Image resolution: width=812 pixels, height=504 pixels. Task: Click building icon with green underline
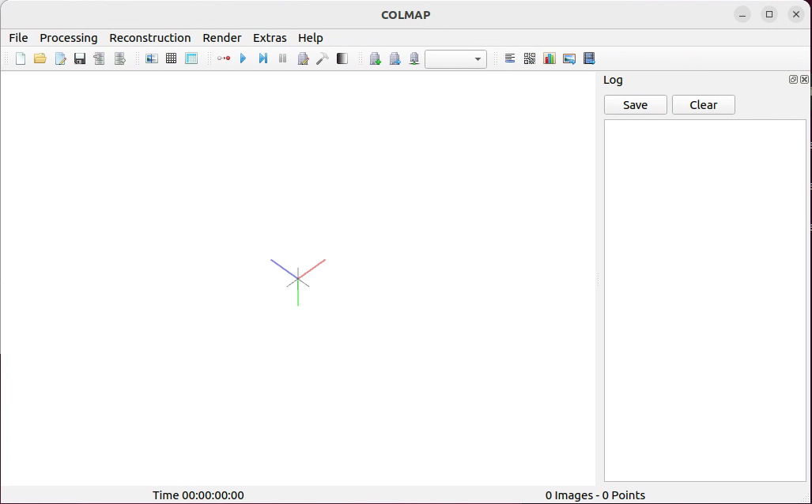(x=414, y=58)
